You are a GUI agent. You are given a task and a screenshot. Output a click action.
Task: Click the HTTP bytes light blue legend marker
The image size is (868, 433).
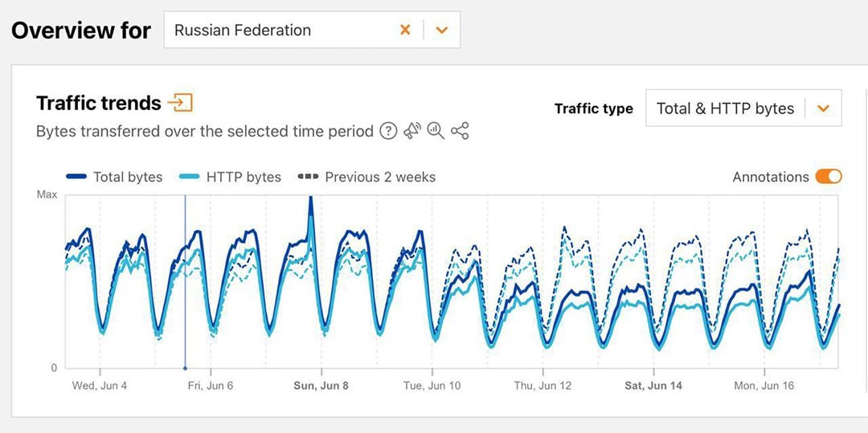pos(188,177)
